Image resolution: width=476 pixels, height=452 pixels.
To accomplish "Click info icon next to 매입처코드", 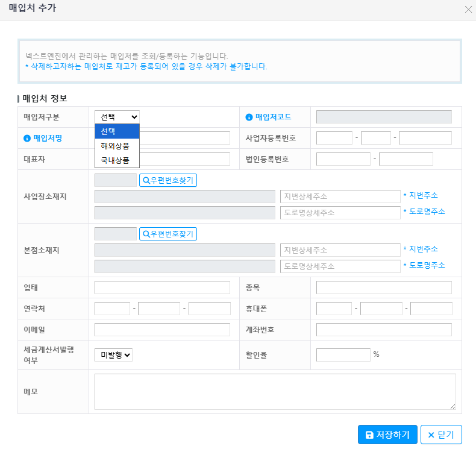I will (249, 117).
